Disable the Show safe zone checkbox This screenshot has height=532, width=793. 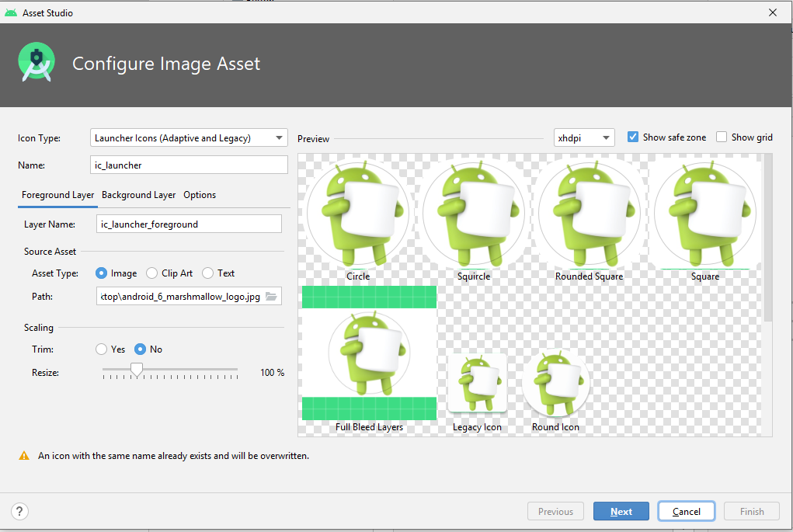[x=633, y=137]
